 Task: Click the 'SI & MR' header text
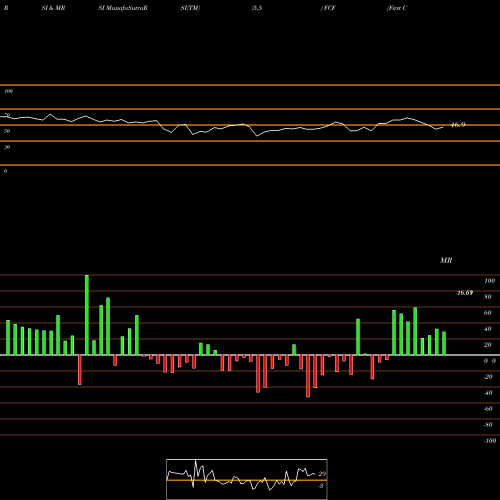[53, 8]
